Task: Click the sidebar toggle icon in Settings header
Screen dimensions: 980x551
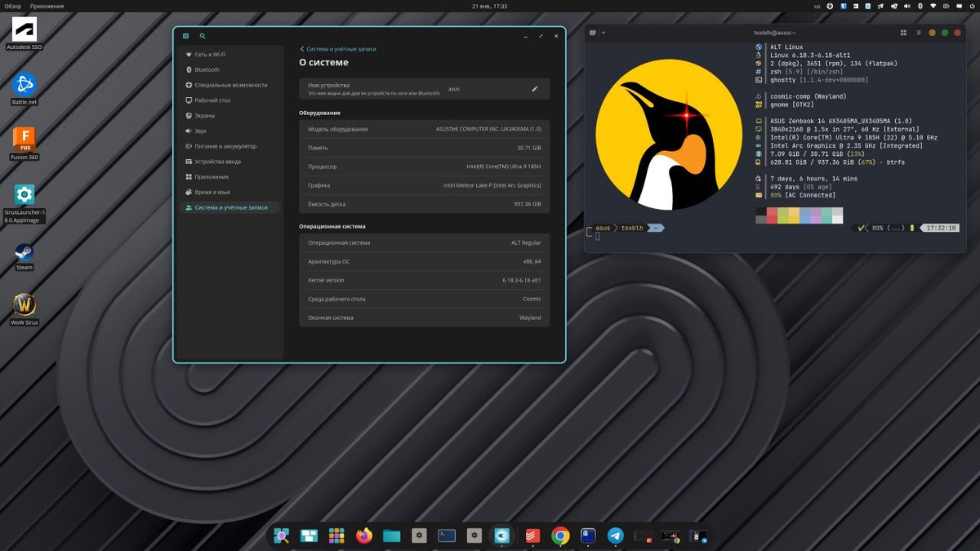Action: (x=185, y=36)
